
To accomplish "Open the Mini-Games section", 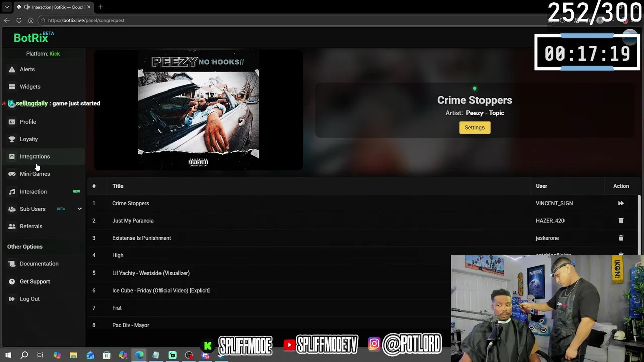I will coord(35,174).
